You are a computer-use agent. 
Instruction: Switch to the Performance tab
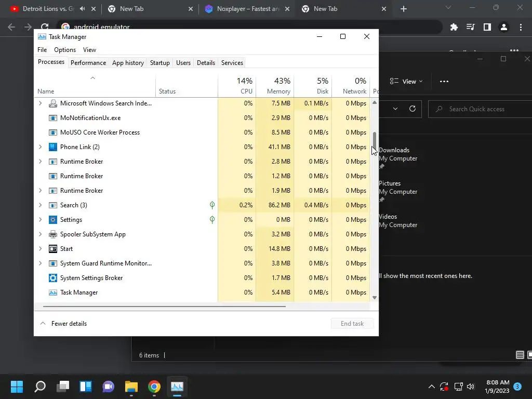point(88,63)
